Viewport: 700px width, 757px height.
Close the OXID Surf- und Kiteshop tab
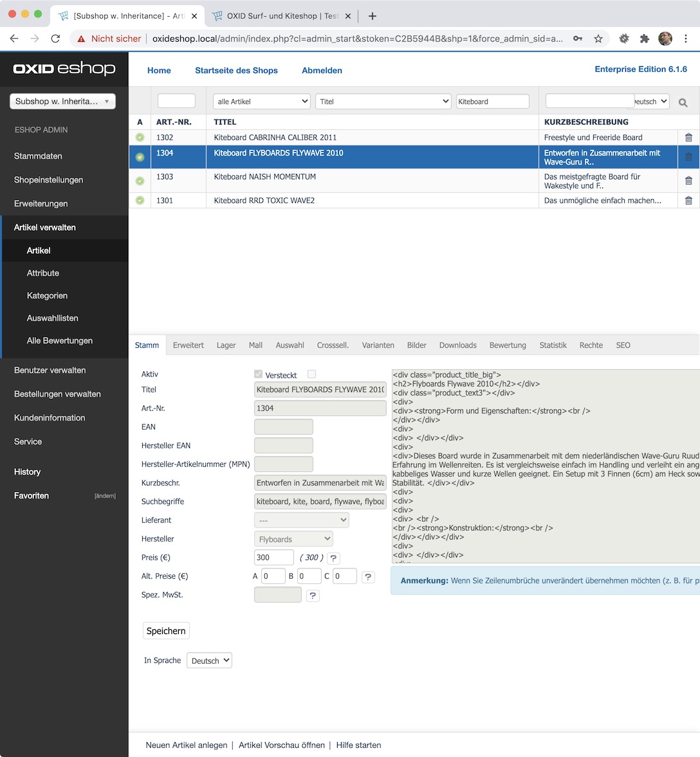[348, 16]
